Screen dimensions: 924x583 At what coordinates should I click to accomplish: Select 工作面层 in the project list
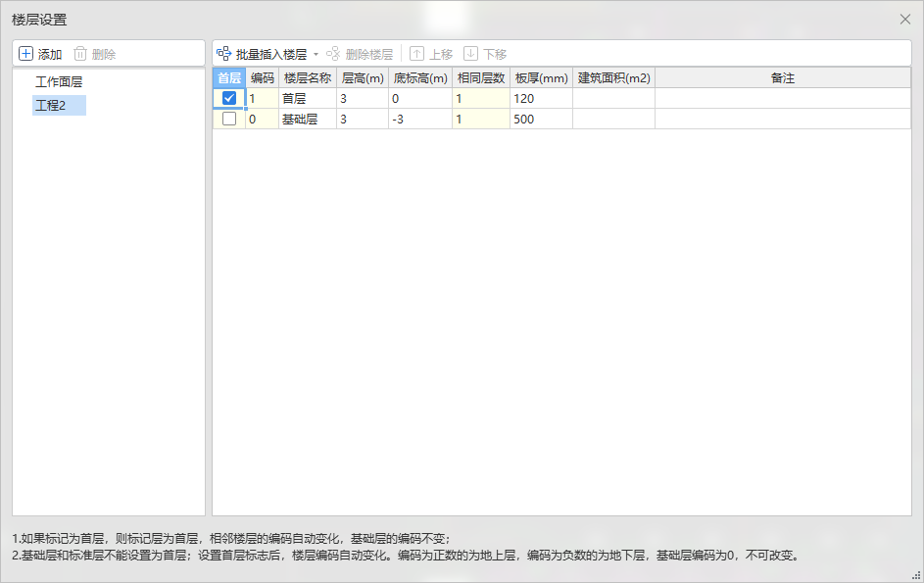59,82
